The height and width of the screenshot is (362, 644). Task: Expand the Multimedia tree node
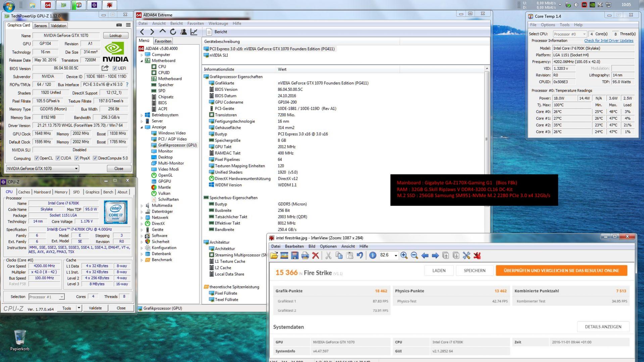tap(142, 206)
